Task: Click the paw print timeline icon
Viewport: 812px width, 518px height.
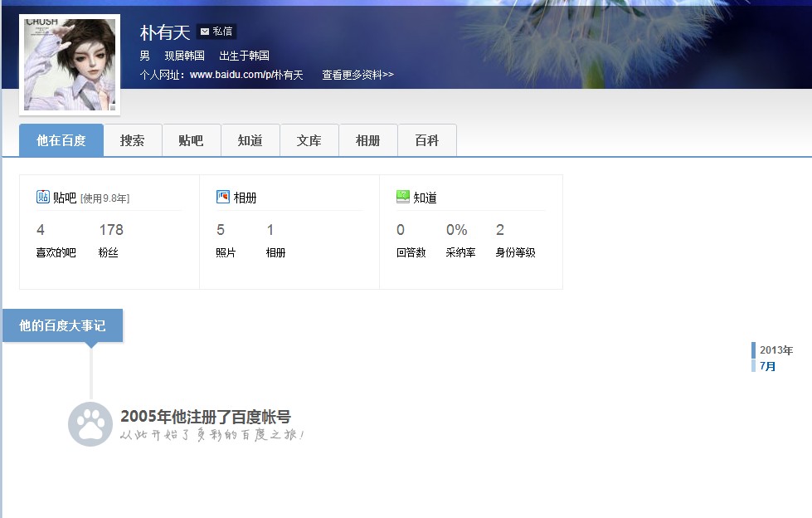Action: 90,424
